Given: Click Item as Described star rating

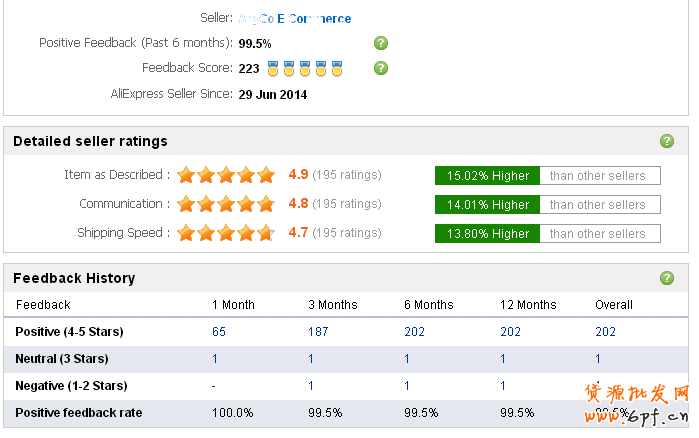Looking at the screenshot, I should [x=226, y=175].
